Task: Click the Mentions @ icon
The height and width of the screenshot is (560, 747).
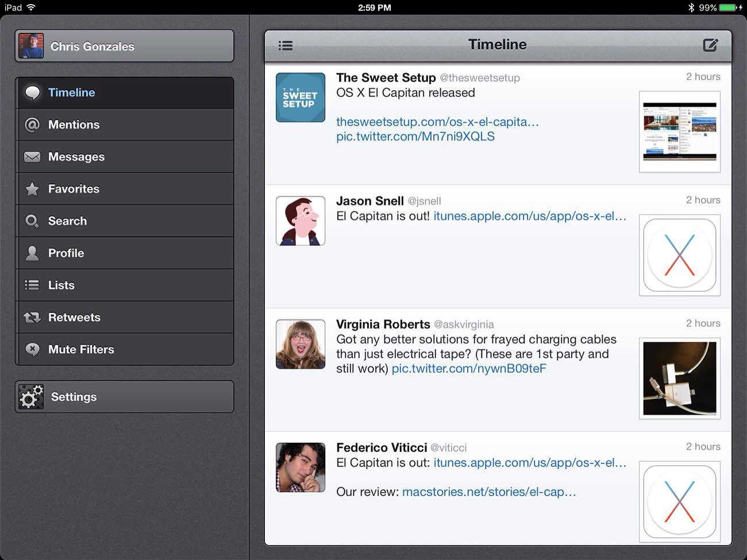Action: tap(32, 125)
